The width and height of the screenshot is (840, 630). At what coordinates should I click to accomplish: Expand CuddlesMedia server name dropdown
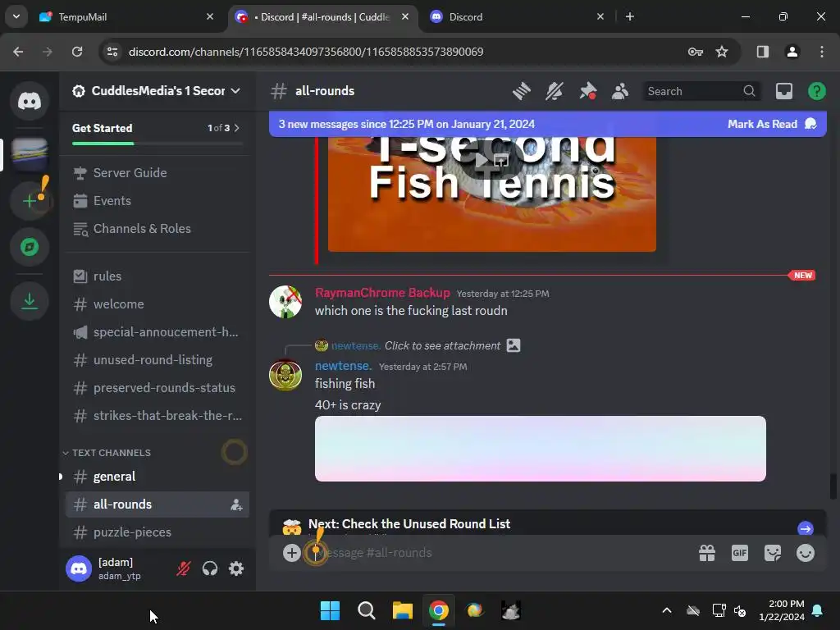coord(235,91)
